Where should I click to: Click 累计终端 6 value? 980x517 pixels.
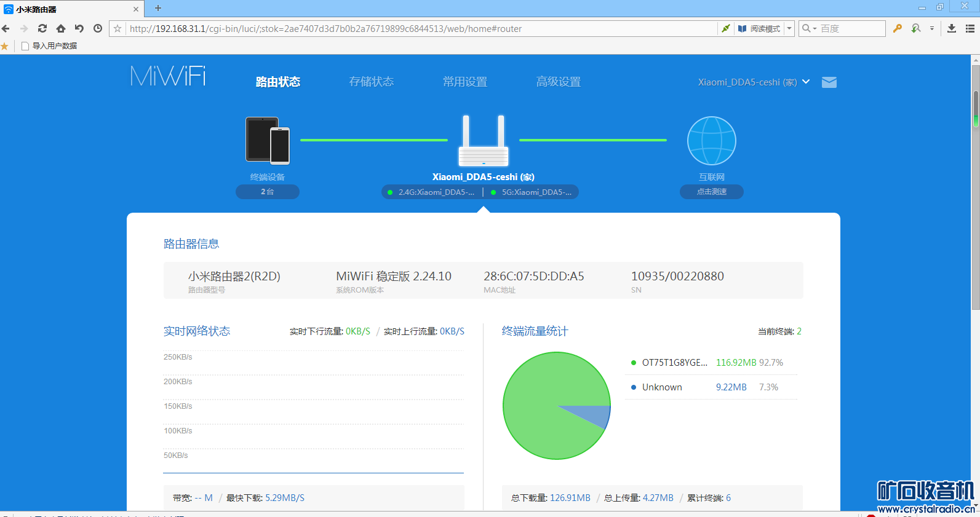728,498
